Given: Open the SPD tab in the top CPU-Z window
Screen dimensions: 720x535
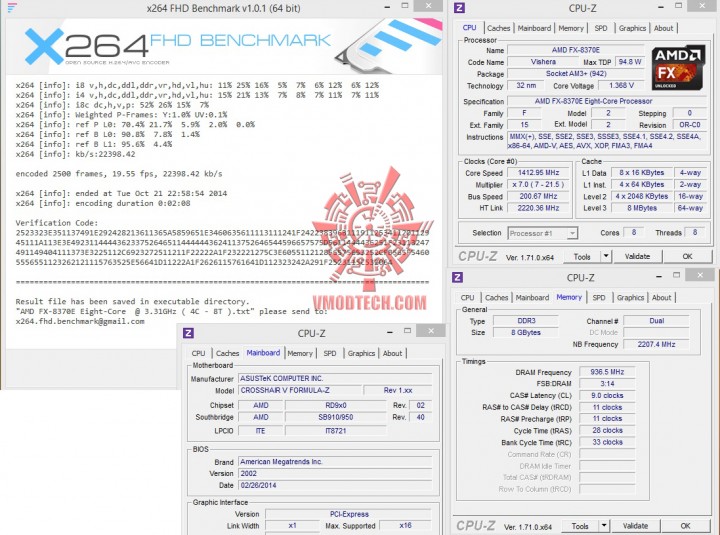Looking at the screenshot, I should pos(601,28).
